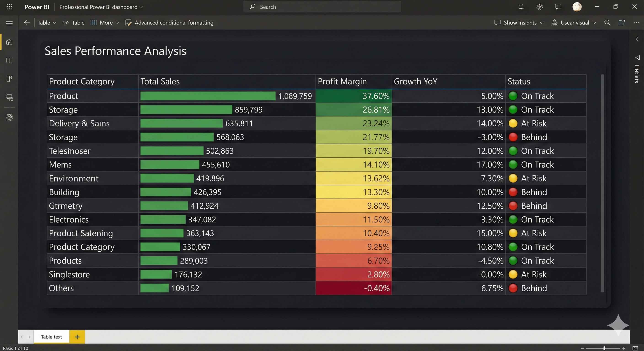
Task: Open the visual in pop-out window icon
Action: point(622,23)
